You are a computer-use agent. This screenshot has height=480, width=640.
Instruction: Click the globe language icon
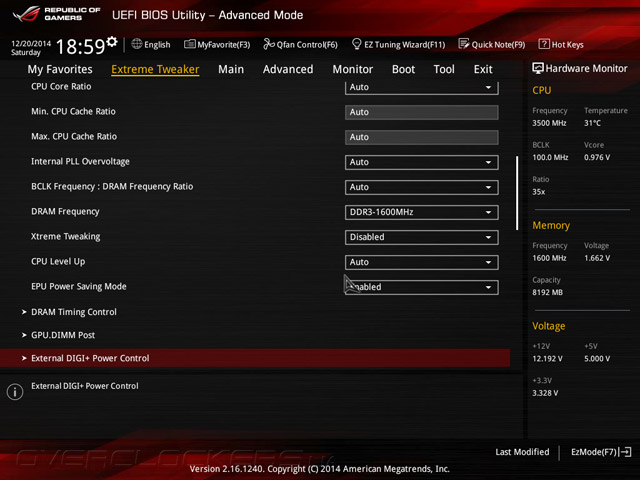pos(137,44)
